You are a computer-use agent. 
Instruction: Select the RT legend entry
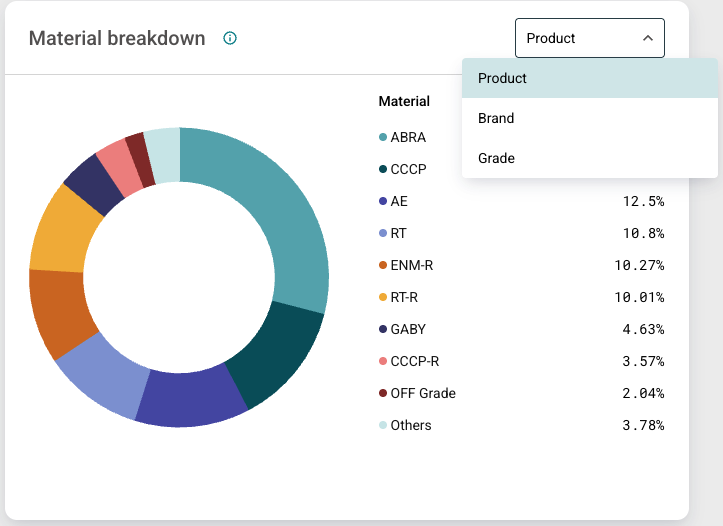pos(398,233)
